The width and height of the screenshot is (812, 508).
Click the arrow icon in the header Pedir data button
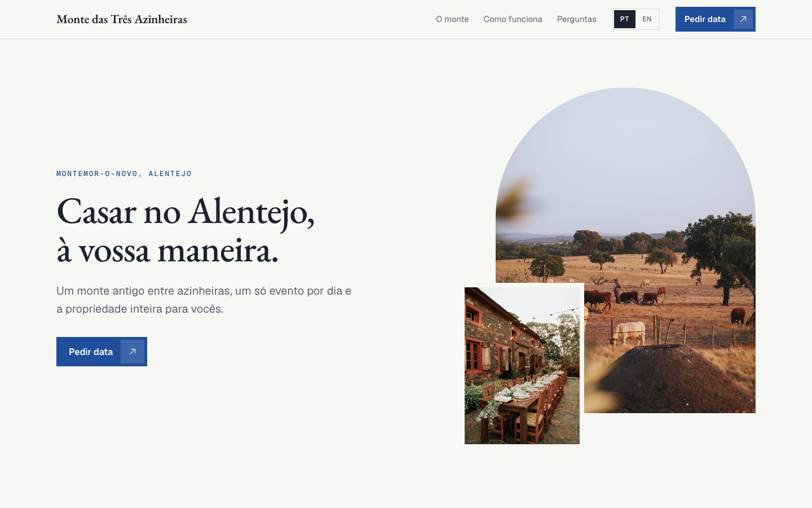[743, 19]
